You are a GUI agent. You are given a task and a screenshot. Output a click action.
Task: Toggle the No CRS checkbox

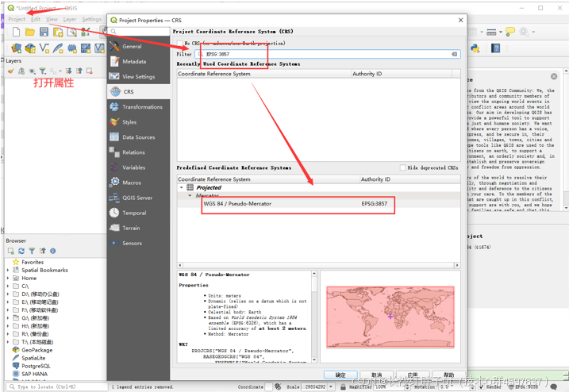click(179, 43)
